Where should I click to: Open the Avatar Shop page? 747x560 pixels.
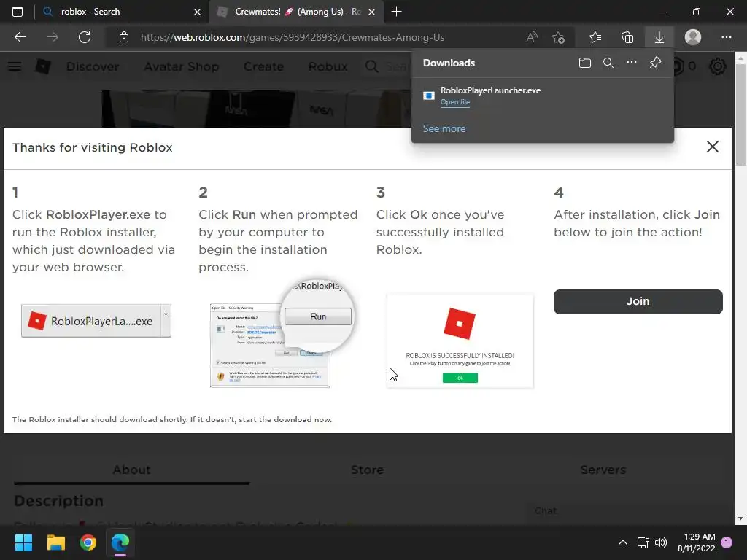(182, 66)
